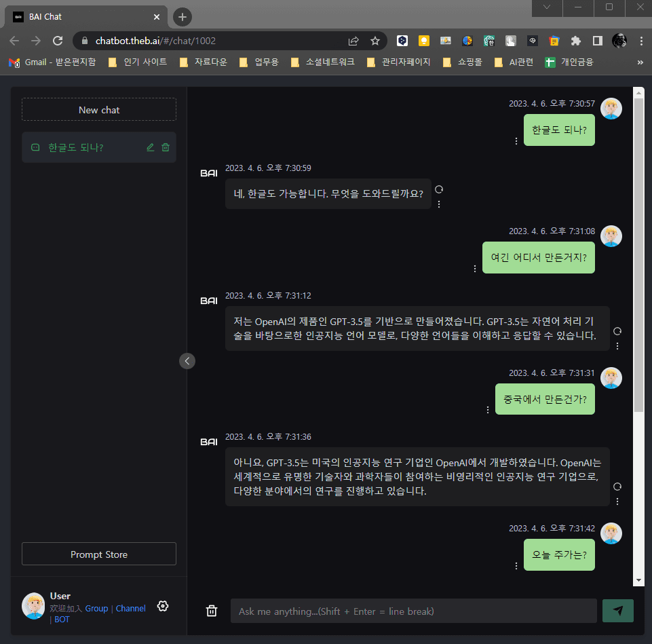Open the 자료다운 bookmark folder
Screen dimensions: 652x644
[204, 62]
